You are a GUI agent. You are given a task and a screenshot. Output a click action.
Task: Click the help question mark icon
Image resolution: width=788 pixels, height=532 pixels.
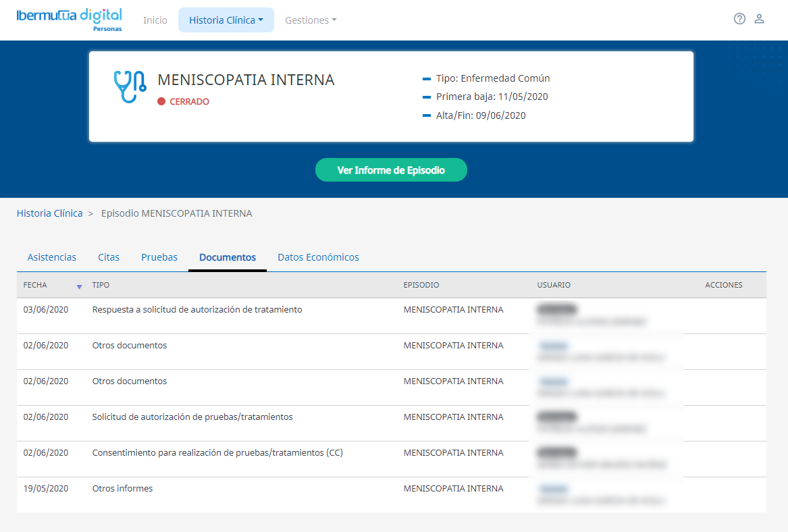point(739,19)
